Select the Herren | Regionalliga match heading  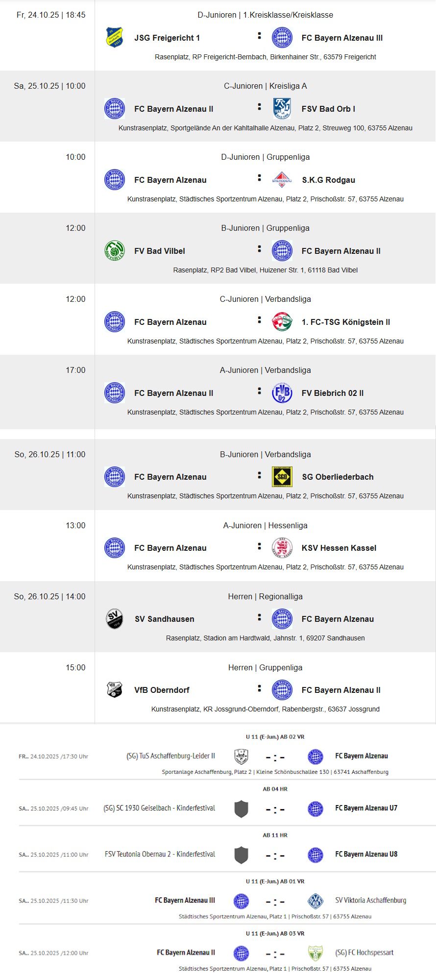(265, 596)
